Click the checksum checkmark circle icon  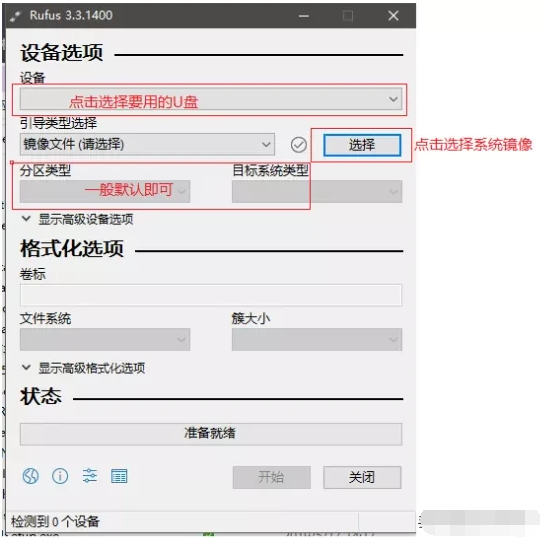click(x=299, y=145)
